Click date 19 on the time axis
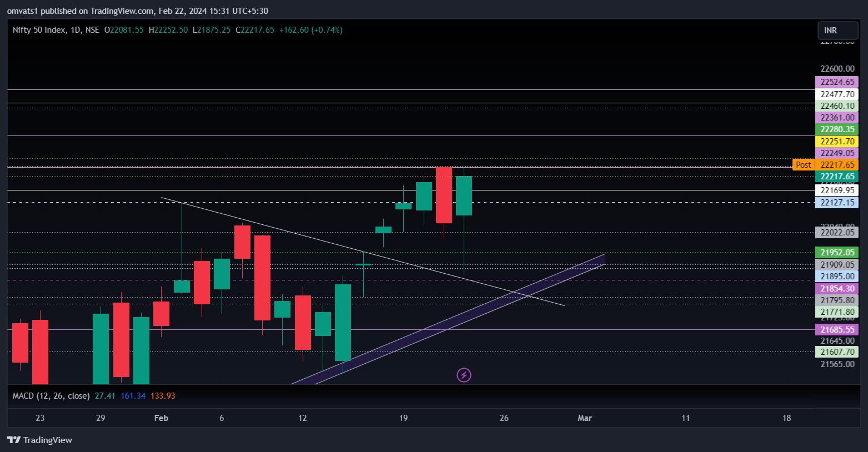 coord(403,418)
